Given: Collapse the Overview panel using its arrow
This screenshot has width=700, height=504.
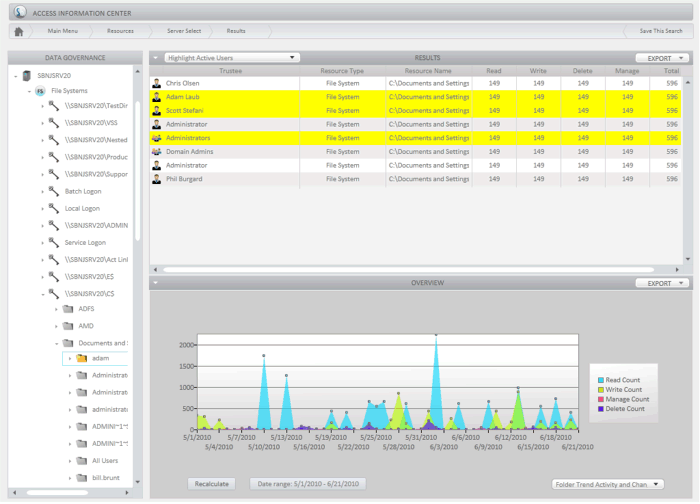Looking at the screenshot, I should pyautogui.click(x=155, y=283).
